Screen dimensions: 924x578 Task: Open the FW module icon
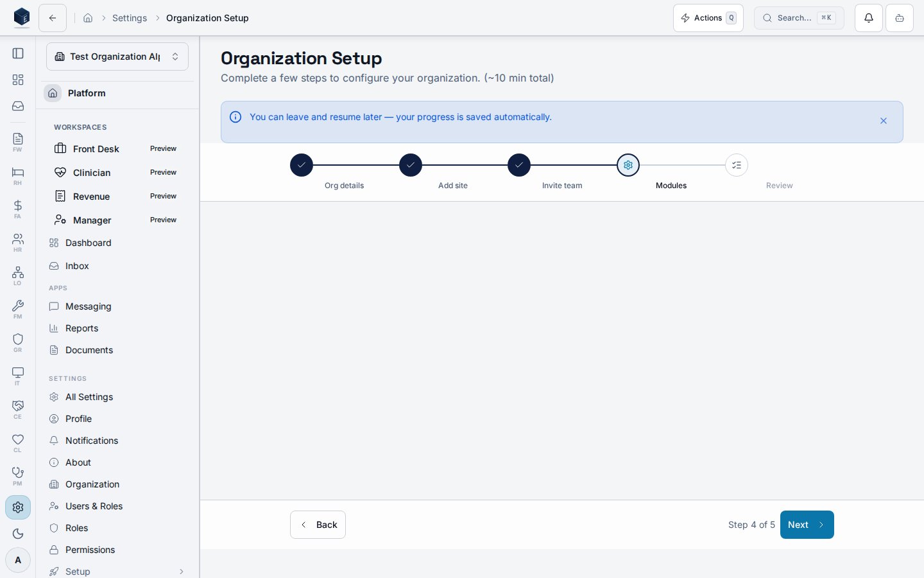tap(18, 142)
